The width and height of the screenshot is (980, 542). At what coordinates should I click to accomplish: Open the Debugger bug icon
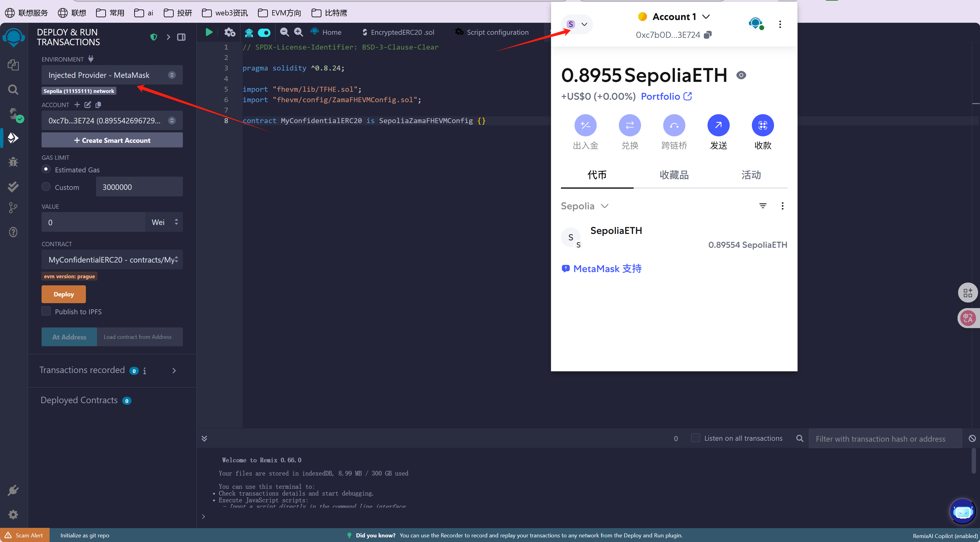(x=13, y=162)
